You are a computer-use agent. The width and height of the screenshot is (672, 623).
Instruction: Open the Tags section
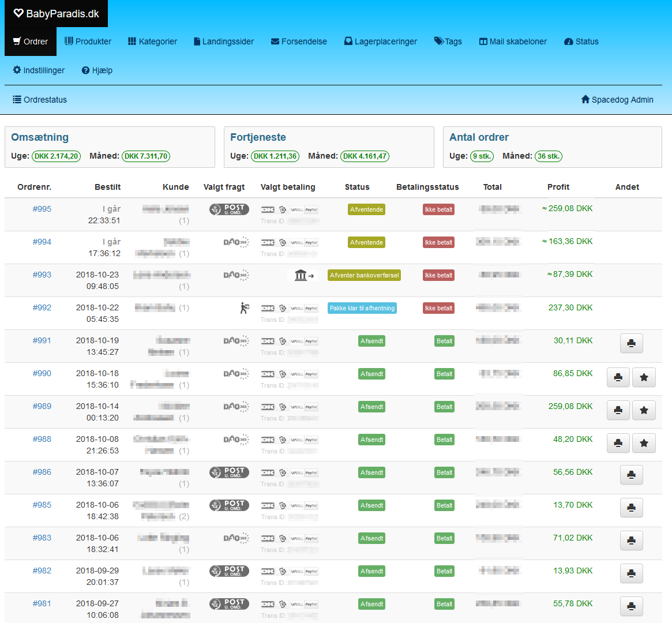click(448, 42)
